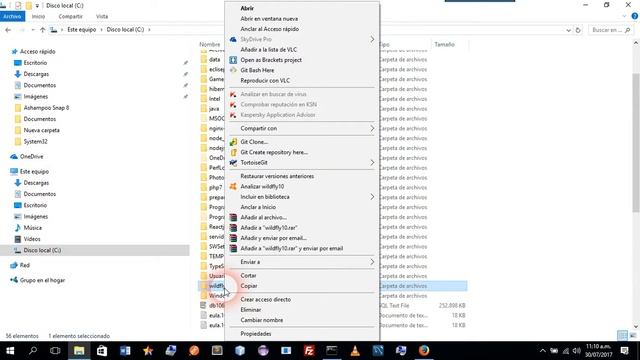640x360 pixels.
Task: Click the OneDrive cloud icon in the sidebar
Action: tap(14, 157)
